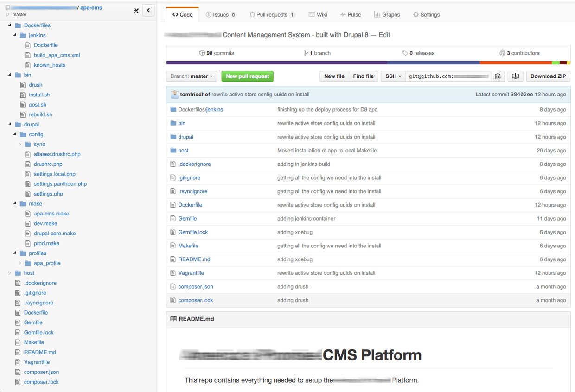Viewport: 575px width, 392px height.
Task: View the 1 branch link
Action: pyautogui.click(x=318, y=53)
